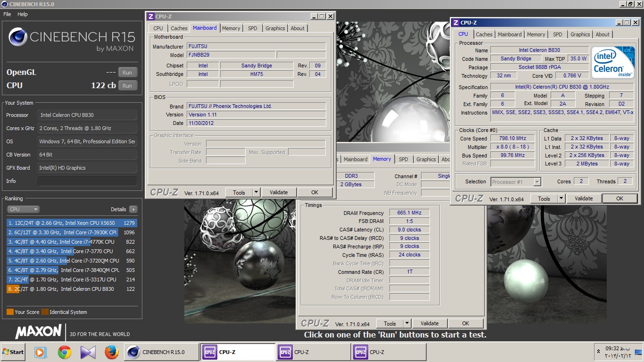644x362 pixels.
Task: Select Core i7-3720QM ranking entry
Action: pos(71,261)
